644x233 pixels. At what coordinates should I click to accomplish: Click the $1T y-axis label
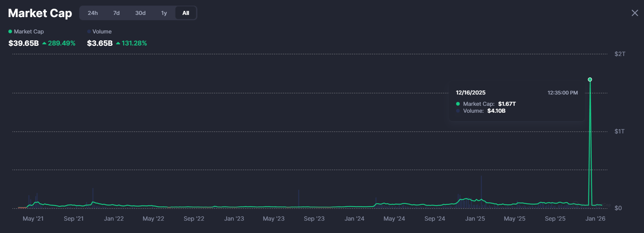[620, 131]
